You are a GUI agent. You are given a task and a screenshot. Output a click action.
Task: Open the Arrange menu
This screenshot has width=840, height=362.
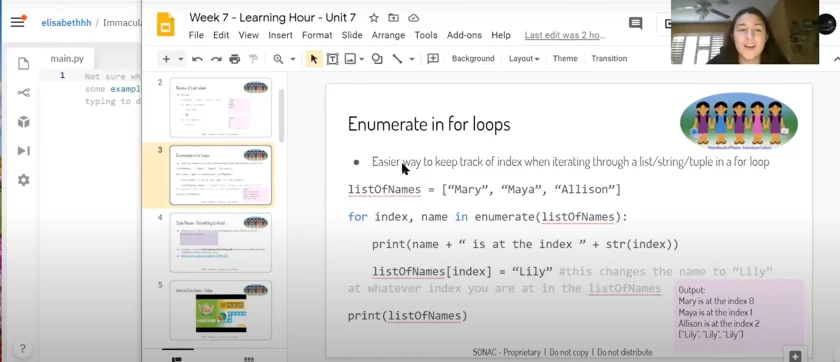point(388,35)
